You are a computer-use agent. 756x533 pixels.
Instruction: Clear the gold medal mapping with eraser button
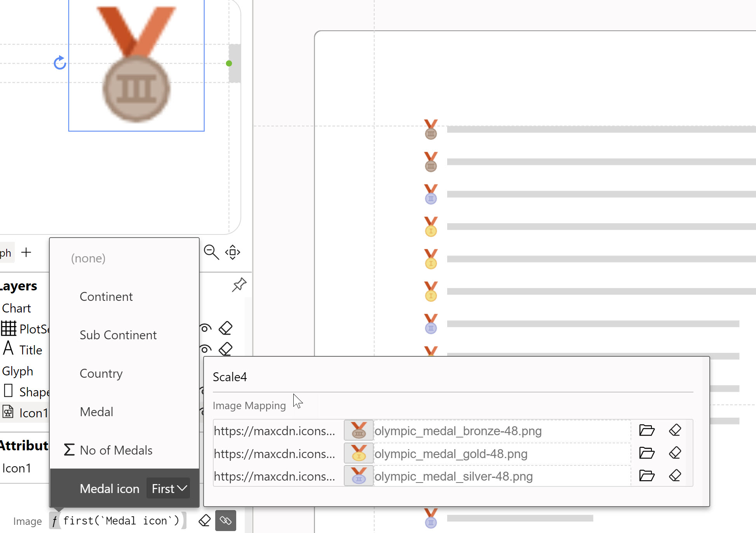[675, 453]
